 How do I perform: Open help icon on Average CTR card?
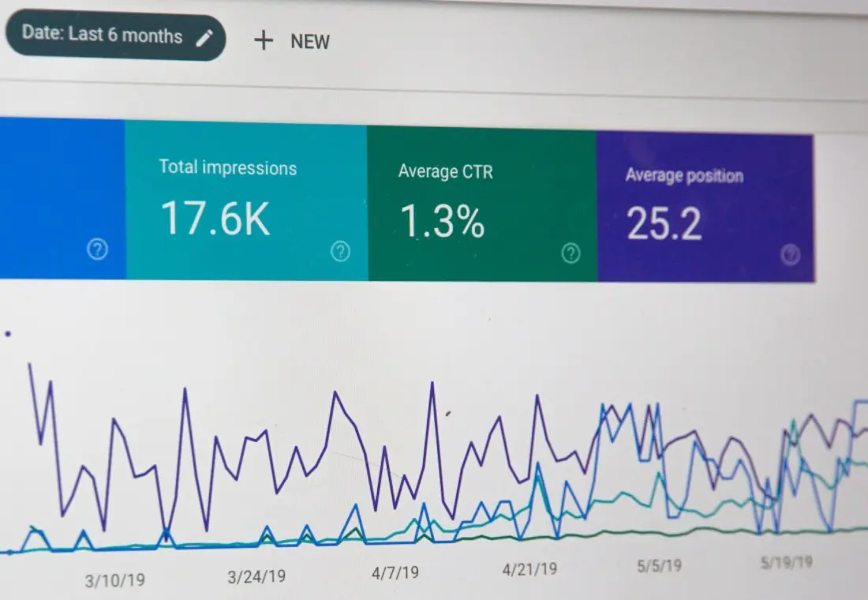pyautogui.click(x=571, y=253)
